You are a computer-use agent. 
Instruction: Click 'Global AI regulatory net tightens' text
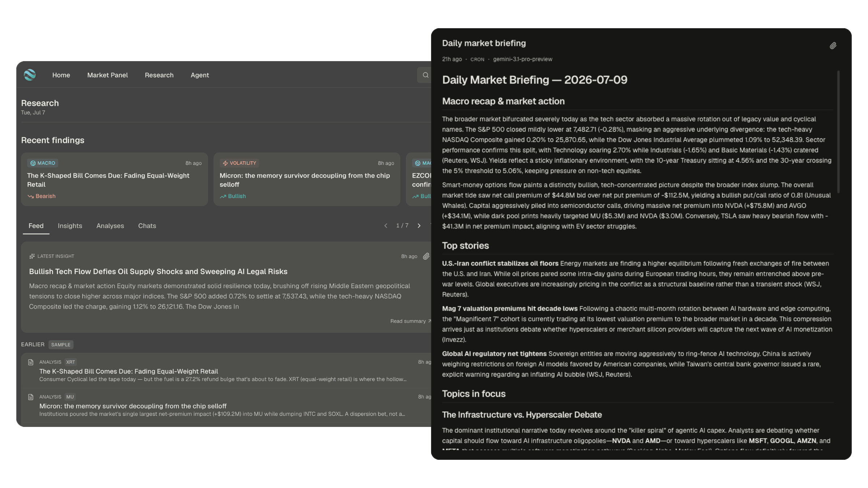pyautogui.click(x=494, y=354)
